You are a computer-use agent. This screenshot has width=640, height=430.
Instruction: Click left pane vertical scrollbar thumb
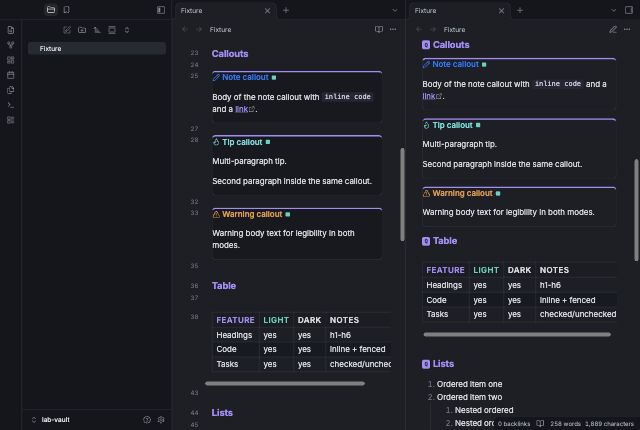pos(402,194)
